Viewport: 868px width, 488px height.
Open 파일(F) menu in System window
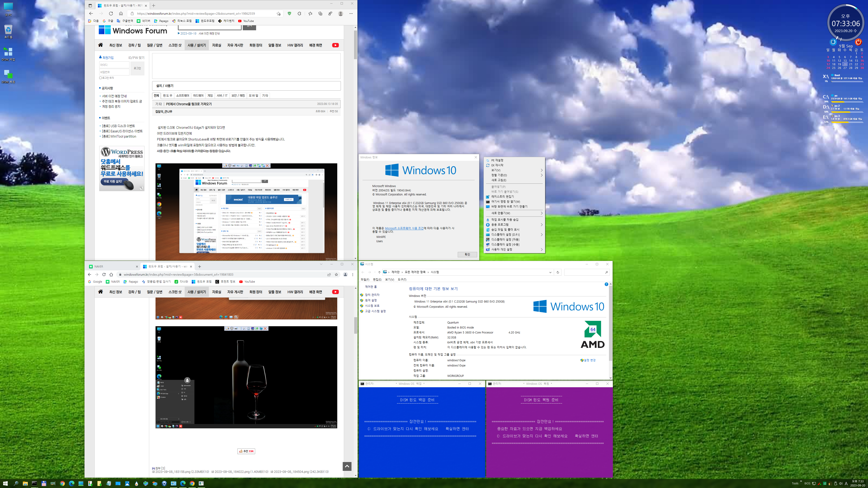click(x=365, y=279)
